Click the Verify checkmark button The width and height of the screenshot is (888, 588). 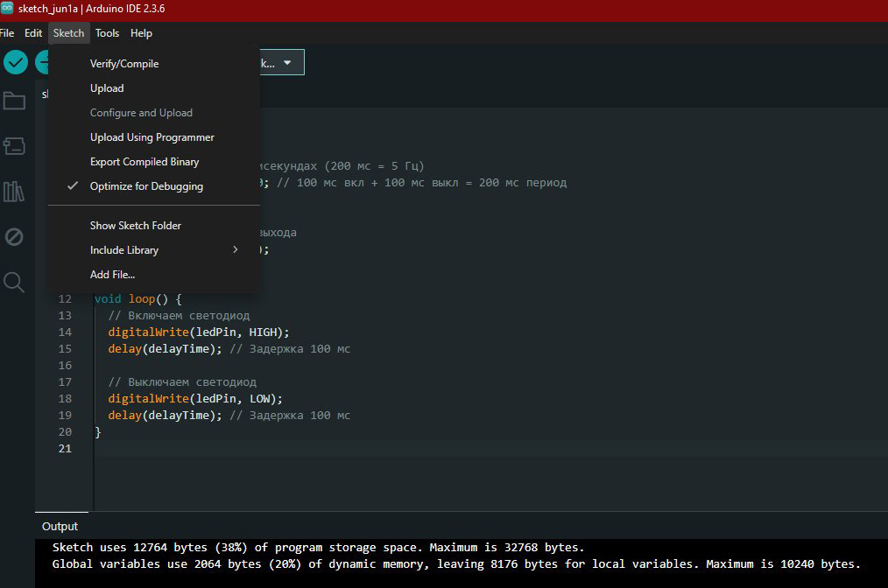point(16,62)
